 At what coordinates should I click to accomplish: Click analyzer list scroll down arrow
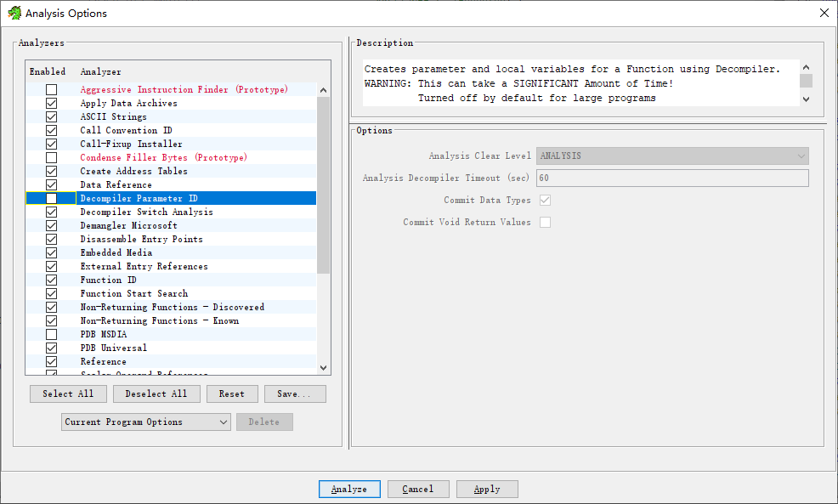[x=323, y=368]
